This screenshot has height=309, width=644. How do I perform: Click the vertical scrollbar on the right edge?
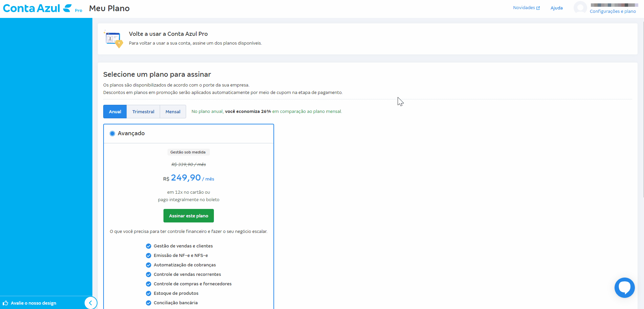tap(642, 101)
